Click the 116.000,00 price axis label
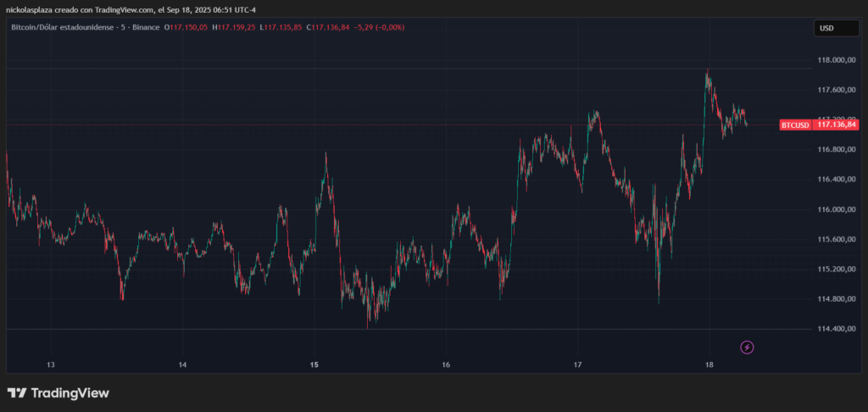This screenshot has width=868, height=412. (837, 209)
